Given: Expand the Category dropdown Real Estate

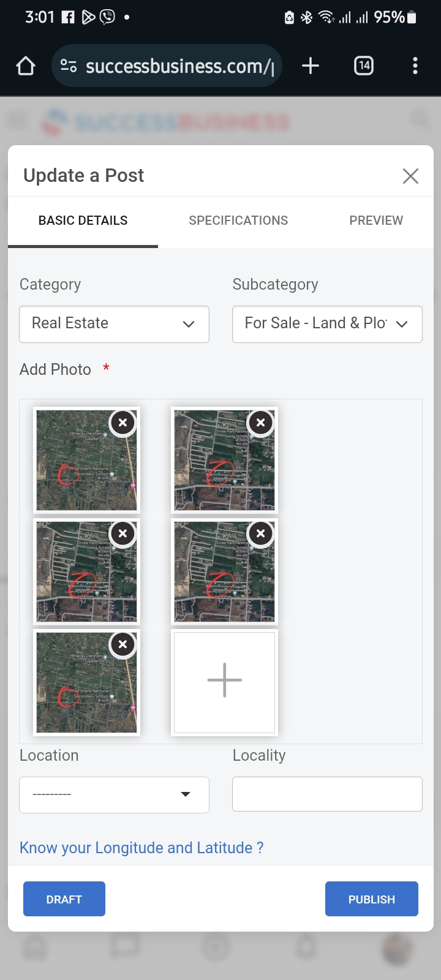Looking at the screenshot, I should click(114, 324).
